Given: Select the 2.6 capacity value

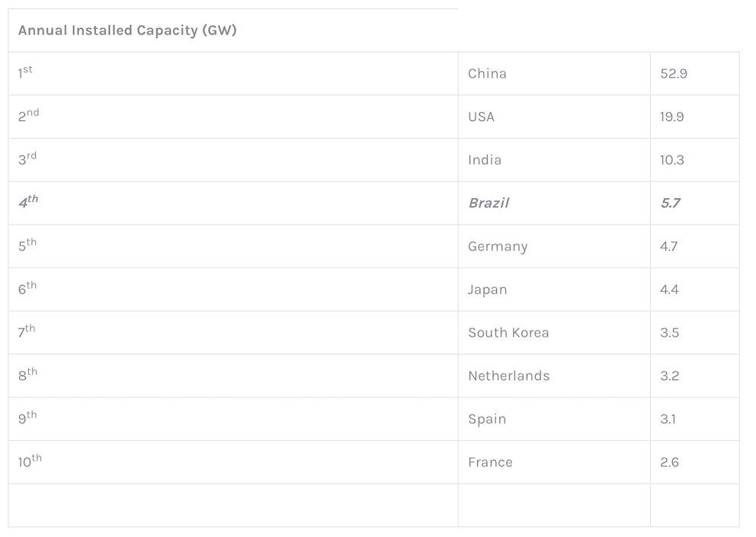Looking at the screenshot, I should pos(669,462).
